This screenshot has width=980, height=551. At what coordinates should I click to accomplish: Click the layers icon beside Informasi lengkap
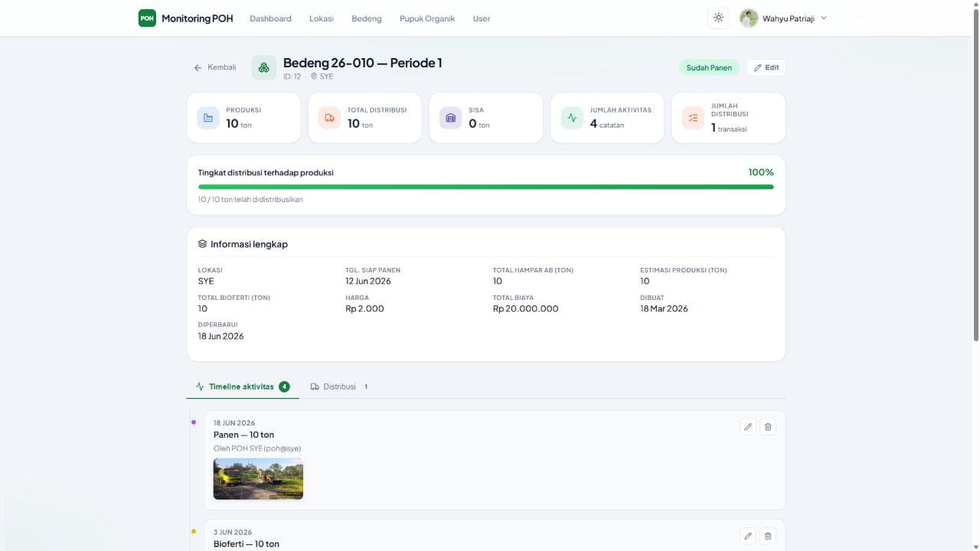coord(202,244)
